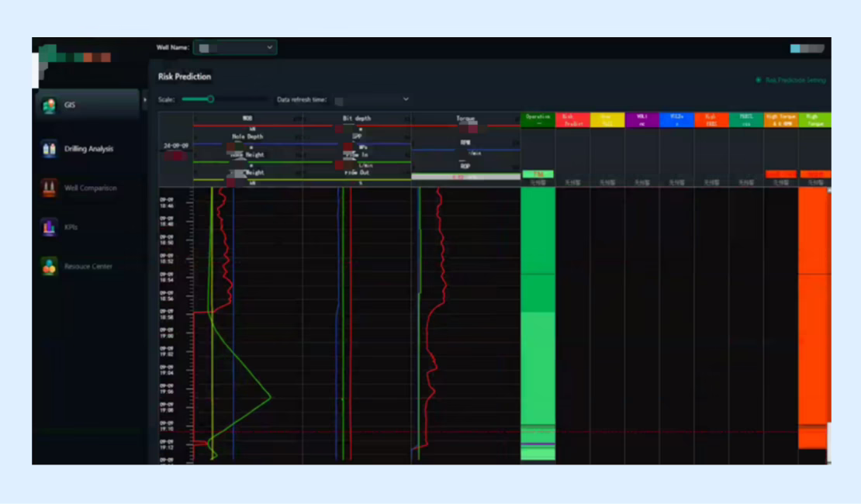Expand the Data refresh time dropdown

click(x=372, y=99)
